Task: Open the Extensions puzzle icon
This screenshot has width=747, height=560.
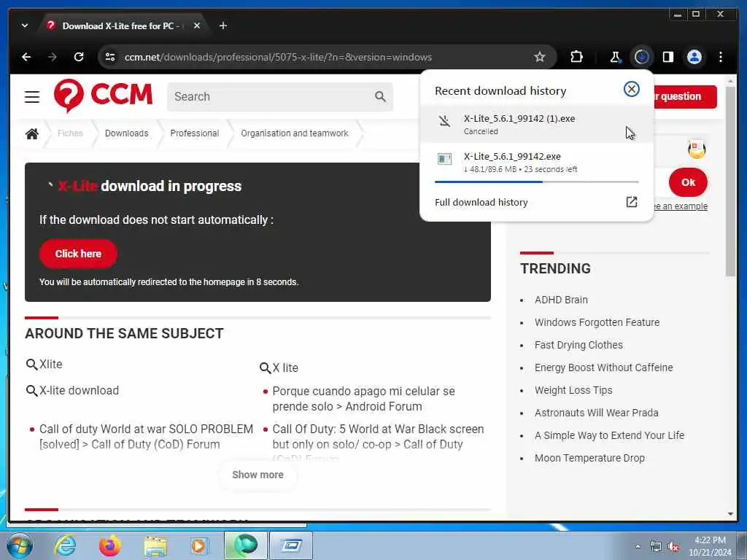Action: pyautogui.click(x=576, y=57)
